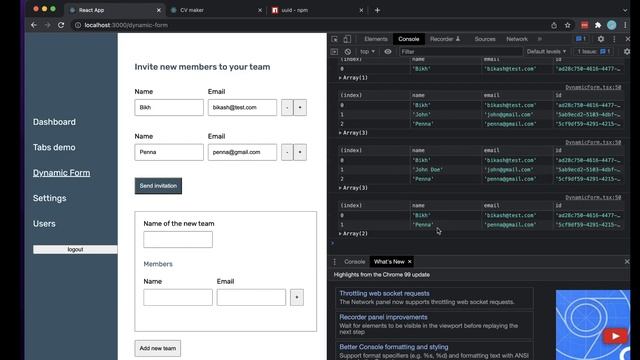640x360 pixels.
Task: Open the Default levels dropdown
Action: 546,52
